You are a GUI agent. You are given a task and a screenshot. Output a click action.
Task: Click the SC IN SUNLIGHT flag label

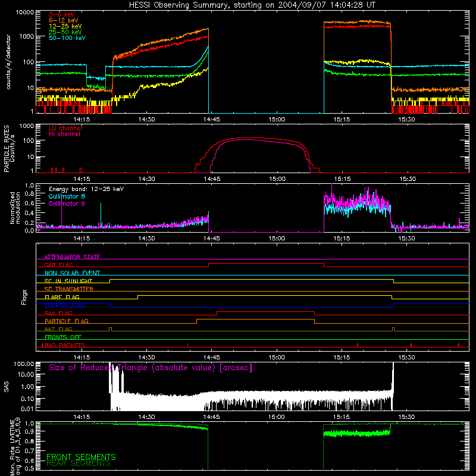pos(68,281)
